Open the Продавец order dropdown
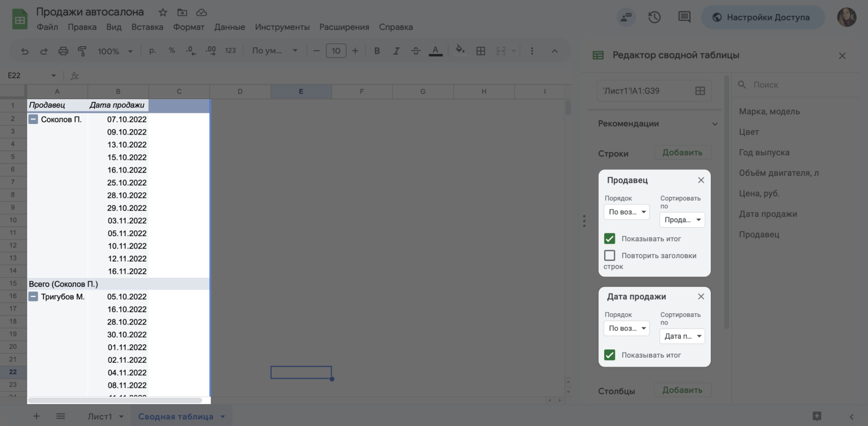The height and width of the screenshot is (426, 868). [626, 212]
